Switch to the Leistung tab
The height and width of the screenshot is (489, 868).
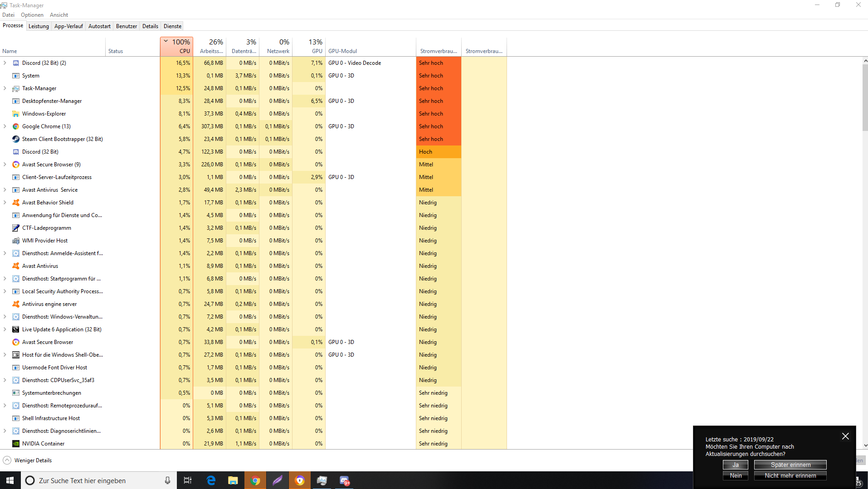click(x=39, y=26)
